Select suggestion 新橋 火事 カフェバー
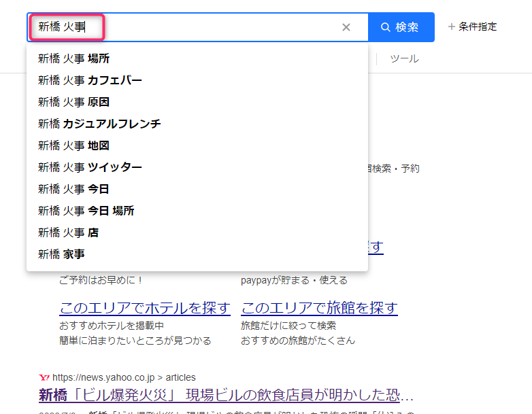Viewport: 532px width, 414px height. [x=90, y=80]
